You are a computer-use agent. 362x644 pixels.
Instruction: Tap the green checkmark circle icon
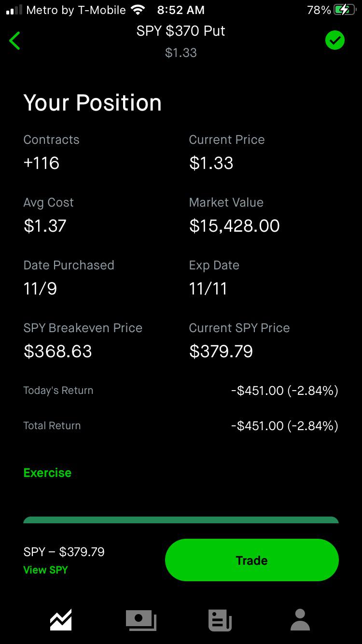click(x=334, y=40)
